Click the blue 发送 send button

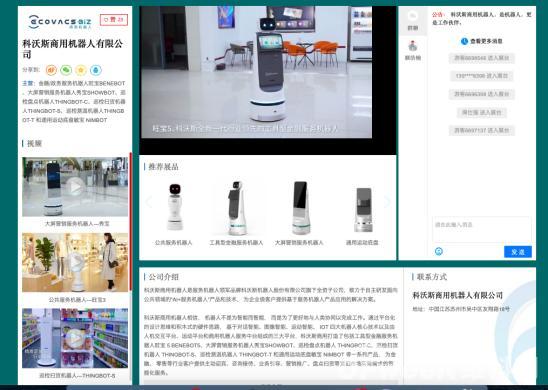click(x=518, y=252)
